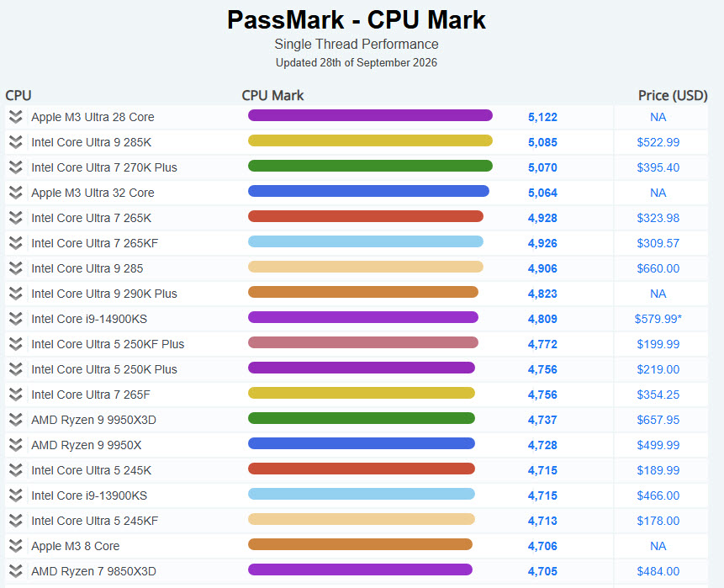Click the red bar for Intel Core Ultra 7 265K
Screen dimensions: 724x588
click(366, 216)
